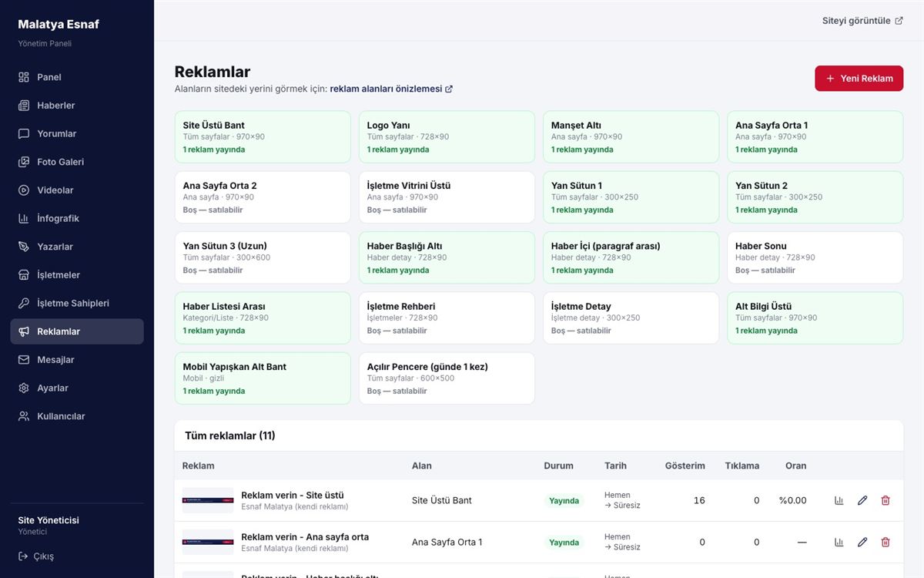Click the İnfografik chart icon
This screenshot has width=924, height=578.
(x=24, y=218)
